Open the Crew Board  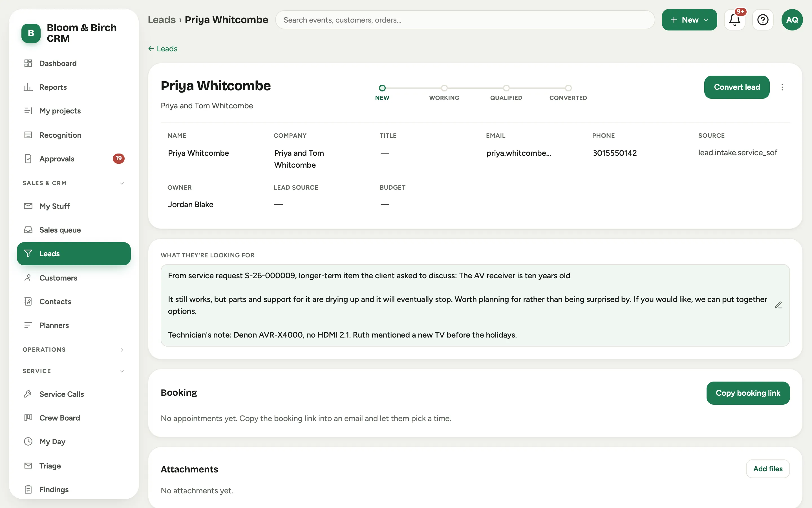click(x=74, y=418)
